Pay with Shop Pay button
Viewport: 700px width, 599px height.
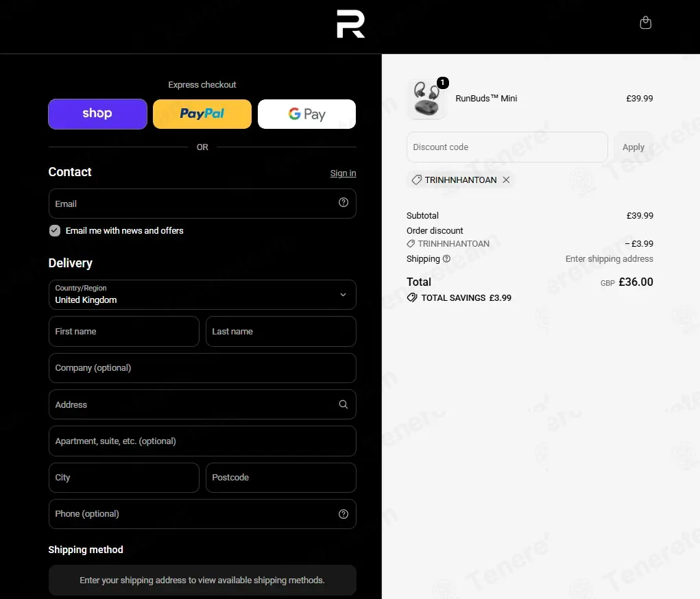[x=98, y=114]
